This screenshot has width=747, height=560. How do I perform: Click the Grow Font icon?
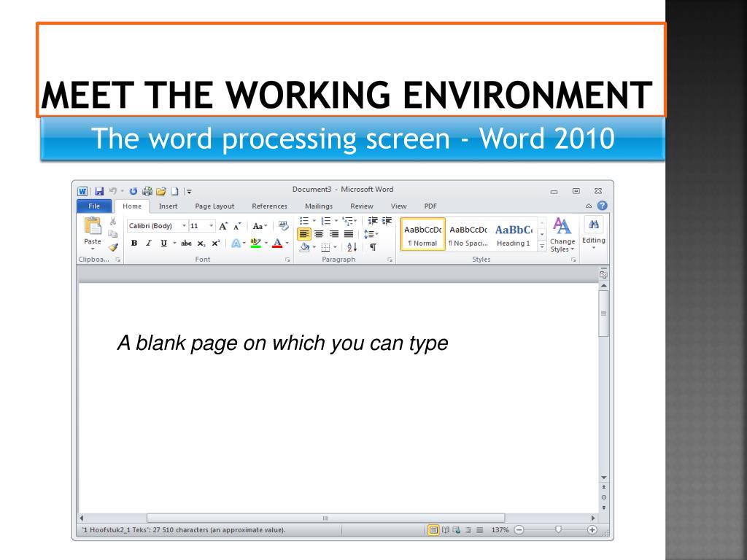(x=223, y=226)
